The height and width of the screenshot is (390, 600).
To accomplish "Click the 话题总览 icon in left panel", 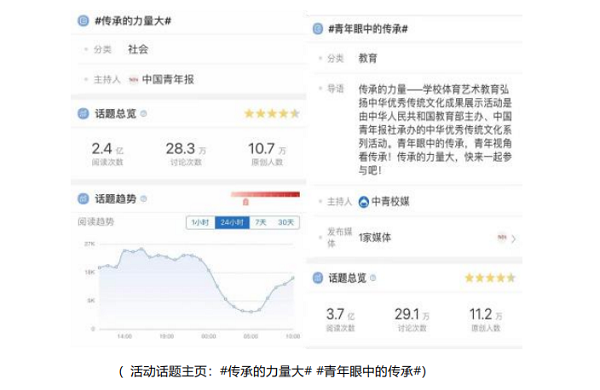I will point(83,113).
